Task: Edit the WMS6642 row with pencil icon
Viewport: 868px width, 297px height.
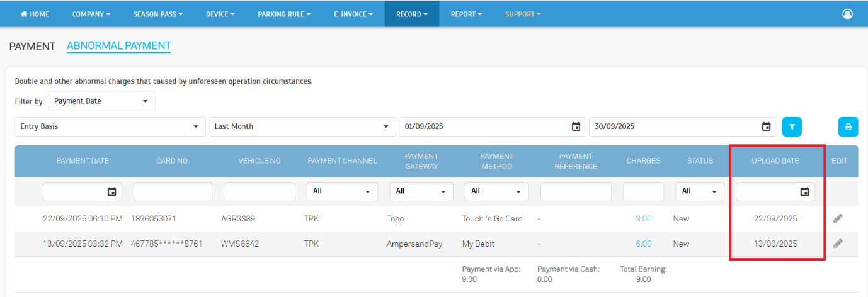Action: 838,244
